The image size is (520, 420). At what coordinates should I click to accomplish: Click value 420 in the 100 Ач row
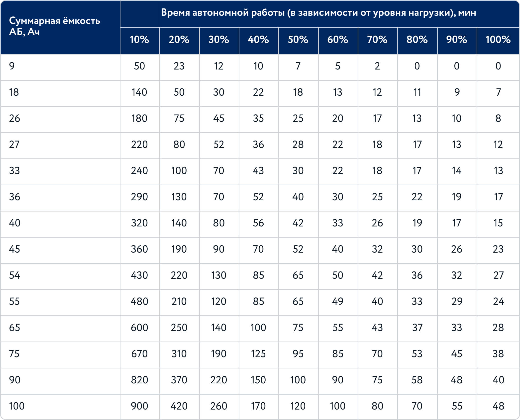(x=179, y=406)
